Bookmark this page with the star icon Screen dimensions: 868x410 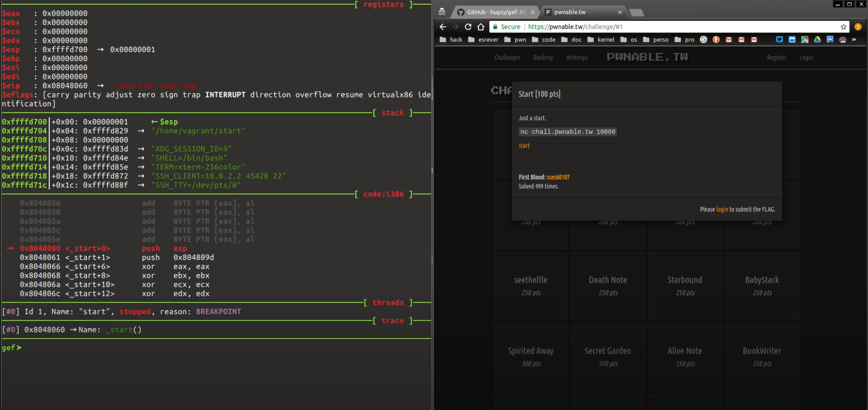(x=843, y=27)
